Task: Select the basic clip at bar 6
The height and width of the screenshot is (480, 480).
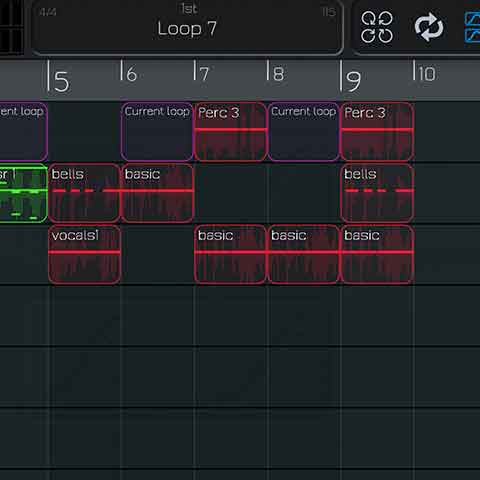Action: click(157, 193)
